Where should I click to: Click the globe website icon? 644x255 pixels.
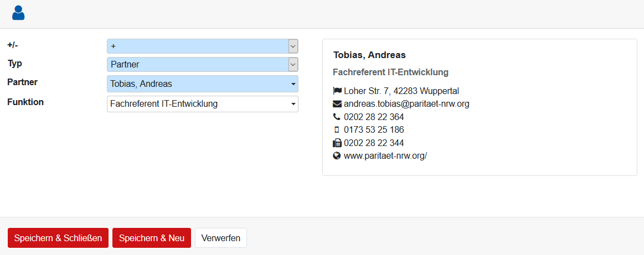[337, 156]
